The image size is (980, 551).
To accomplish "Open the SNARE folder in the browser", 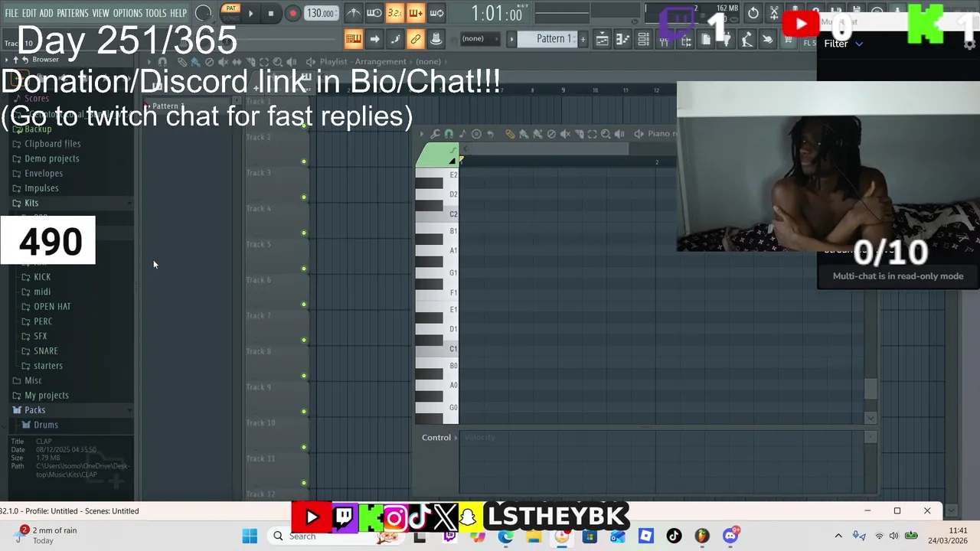I will point(45,351).
